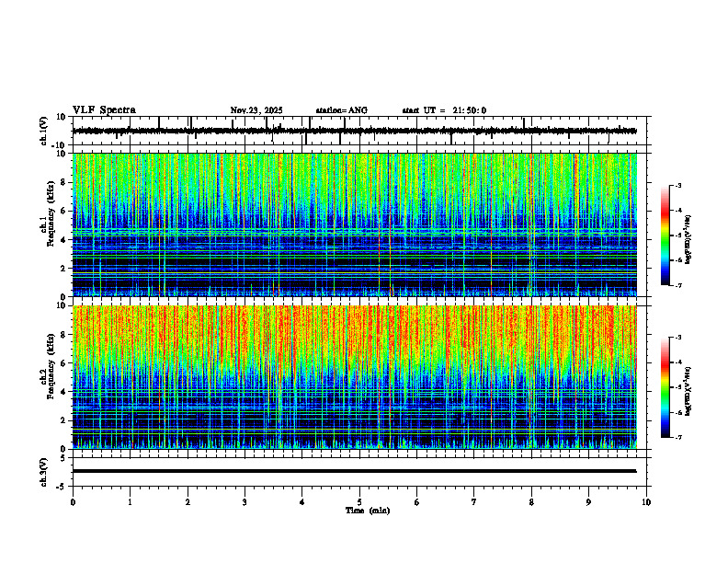
Task: Select the date text "Nov.23, 2025"
Action: pyautogui.click(x=256, y=110)
